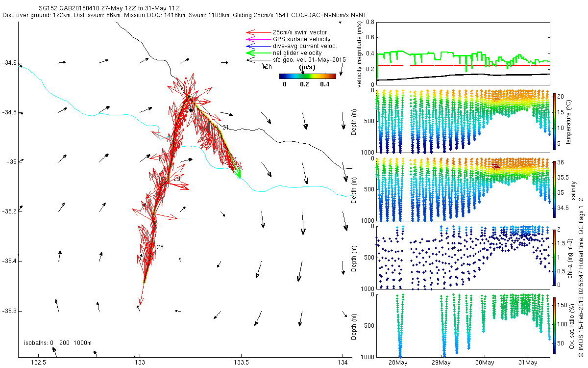
Task: Click the day 31 marker on glider track
Action: point(225,128)
